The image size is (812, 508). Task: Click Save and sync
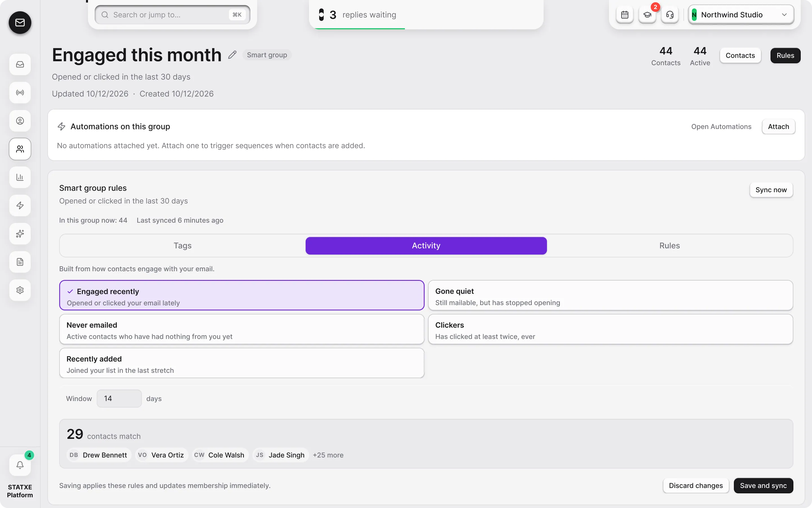pos(763,485)
